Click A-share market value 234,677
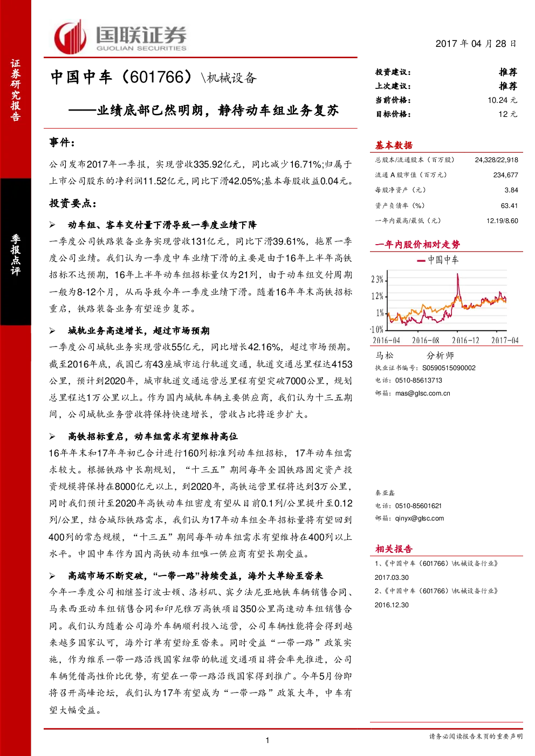This screenshot has height=756, width=535. coord(505,175)
